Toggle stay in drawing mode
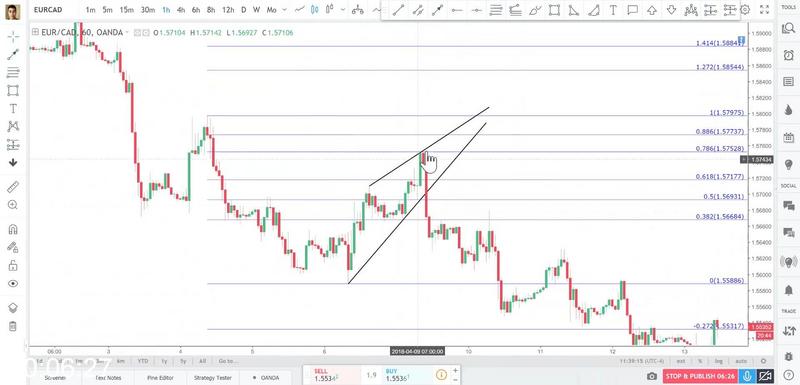This screenshot has width=800, height=385. coord(13,247)
